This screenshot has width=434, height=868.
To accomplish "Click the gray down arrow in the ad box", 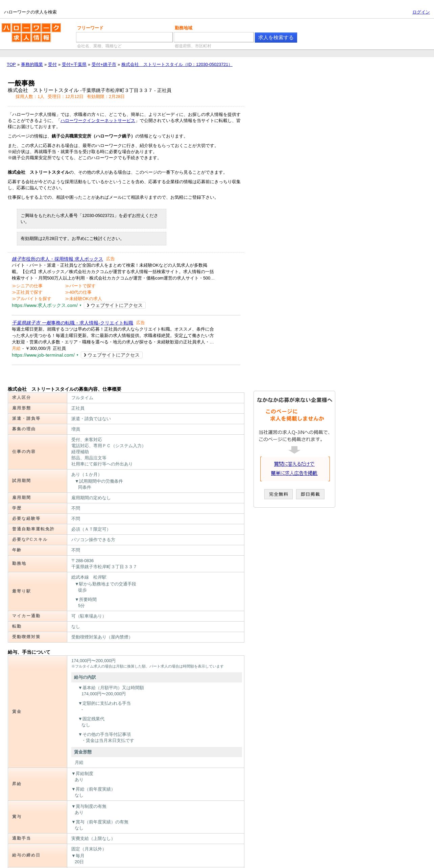I will 294,450.
